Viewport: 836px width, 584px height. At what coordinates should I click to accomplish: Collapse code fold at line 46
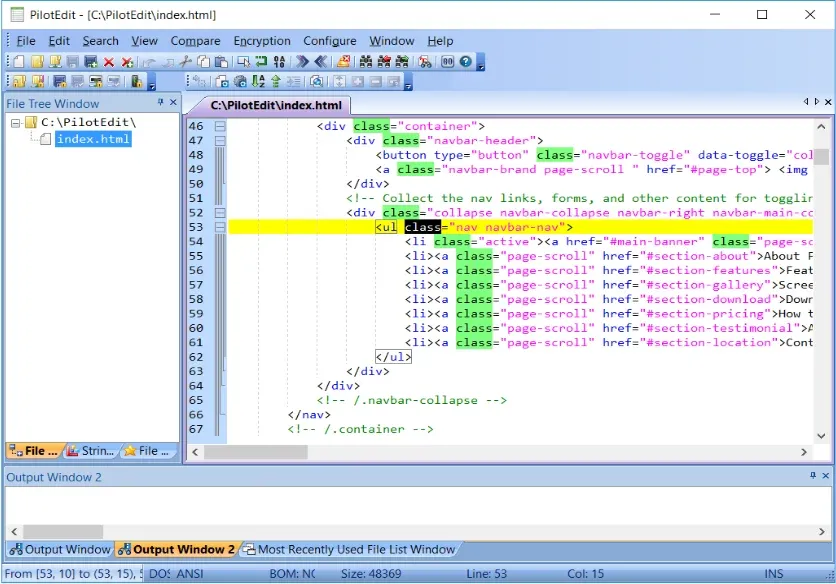click(220, 126)
